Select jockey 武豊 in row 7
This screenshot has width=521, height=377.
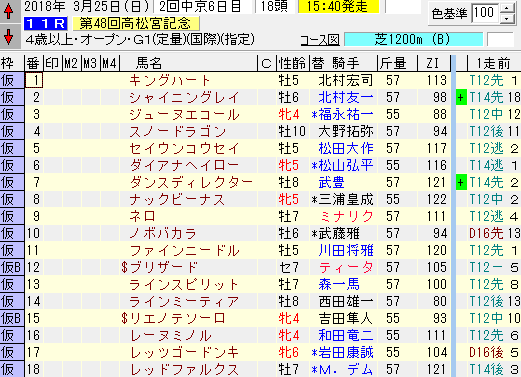[x=331, y=183]
